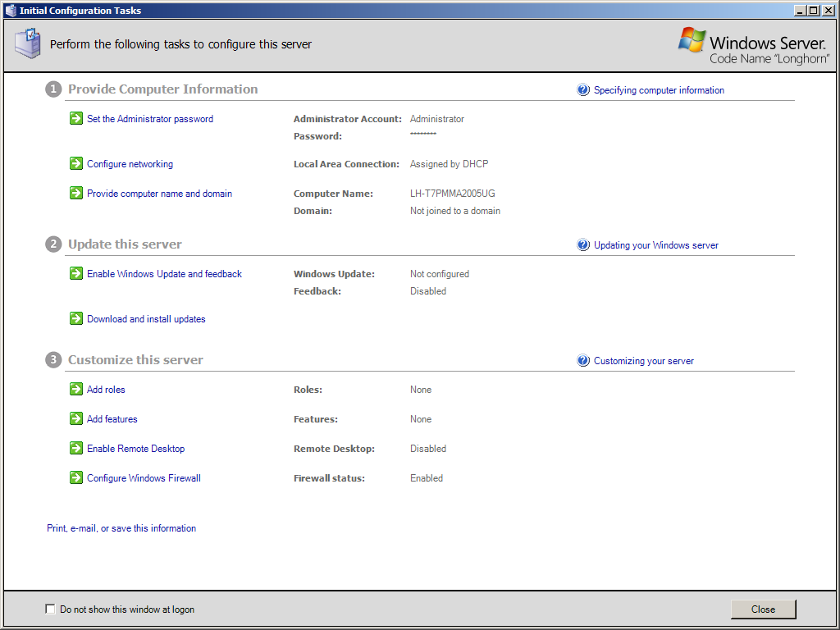Screen dimensions: 840x630
Task: Click the Download and install updates link
Action: [146, 319]
